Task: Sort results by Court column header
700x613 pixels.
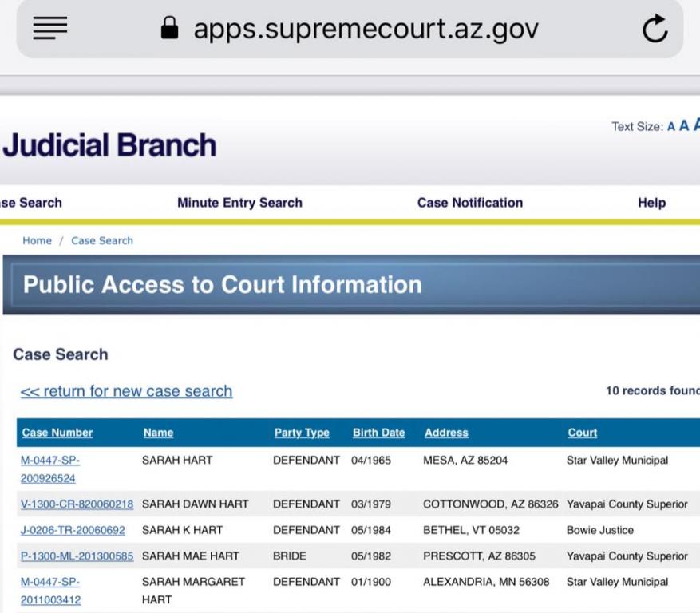Action: coord(582,433)
